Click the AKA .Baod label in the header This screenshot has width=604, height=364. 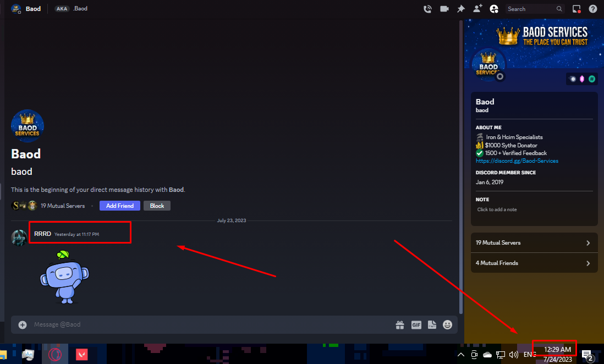point(72,8)
